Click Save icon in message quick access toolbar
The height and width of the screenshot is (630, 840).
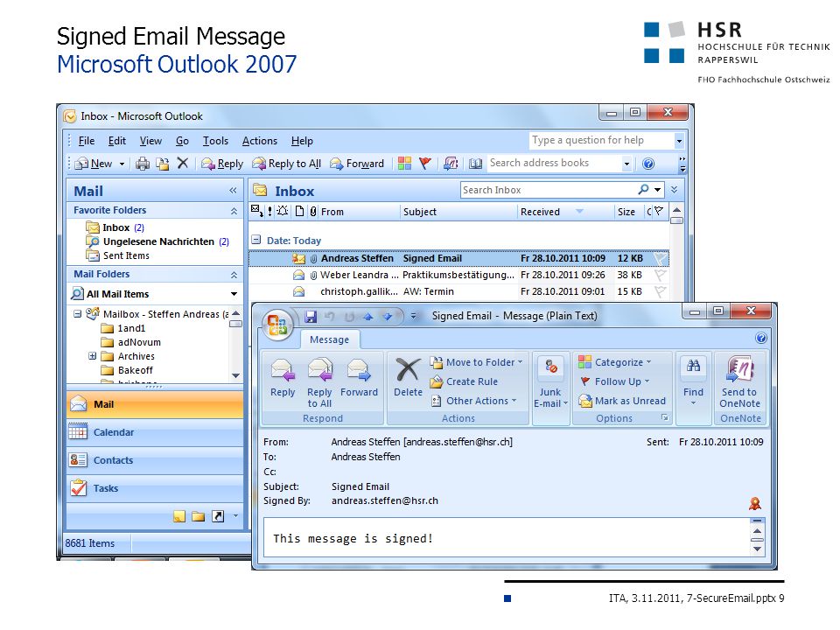(x=311, y=316)
